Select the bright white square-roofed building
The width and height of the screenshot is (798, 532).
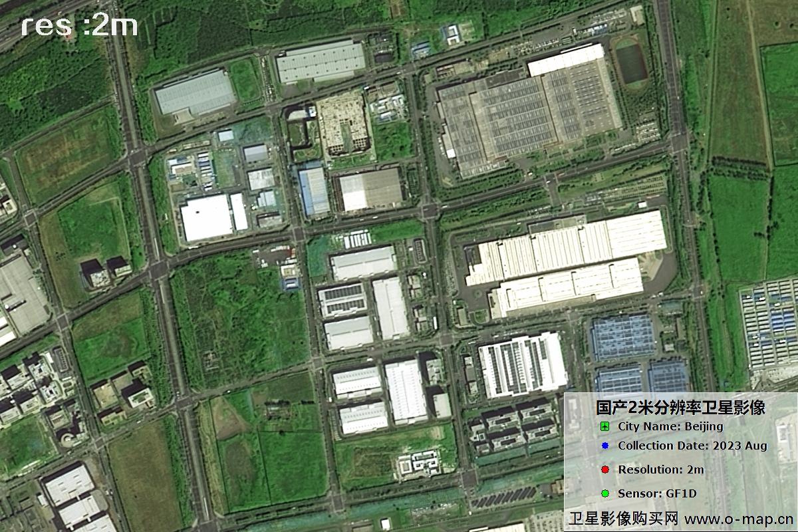tap(206, 217)
